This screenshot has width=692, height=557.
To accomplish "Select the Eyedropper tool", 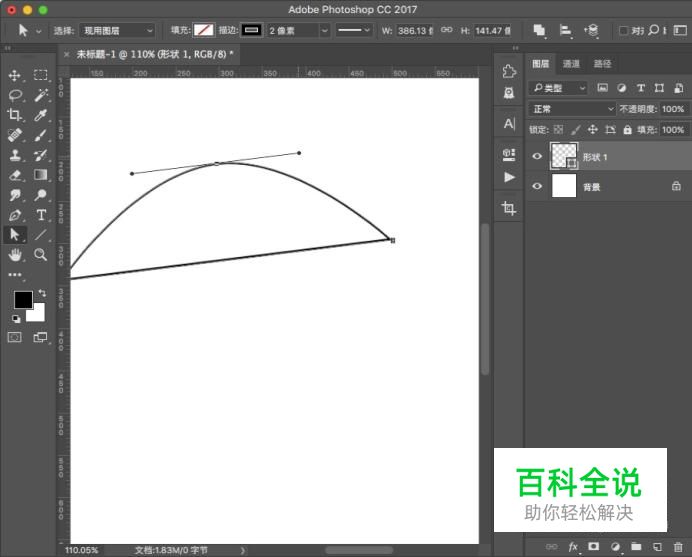I will coord(41,115).
